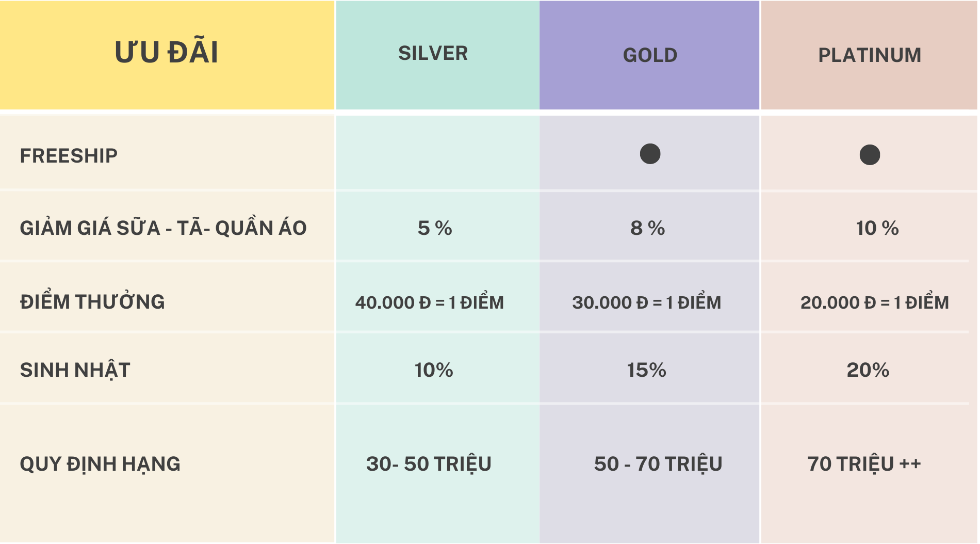Click the SINH NHẬT row label
This screenshot has width=980, height=544.
pos(75,370)
